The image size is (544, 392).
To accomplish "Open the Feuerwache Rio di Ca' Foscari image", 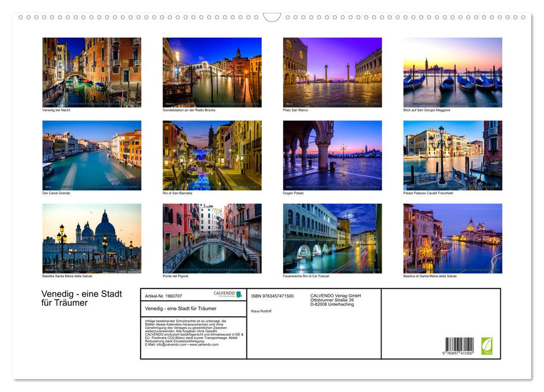I will [332, 239].
